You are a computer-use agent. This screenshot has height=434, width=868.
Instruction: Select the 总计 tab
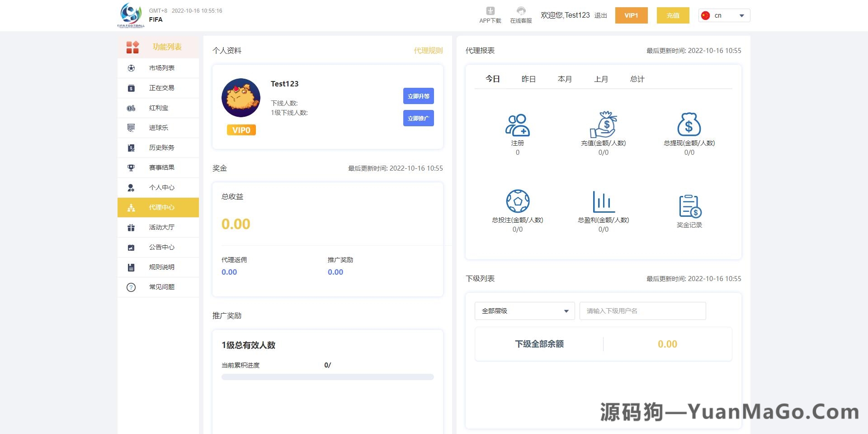tap(637, 79)
